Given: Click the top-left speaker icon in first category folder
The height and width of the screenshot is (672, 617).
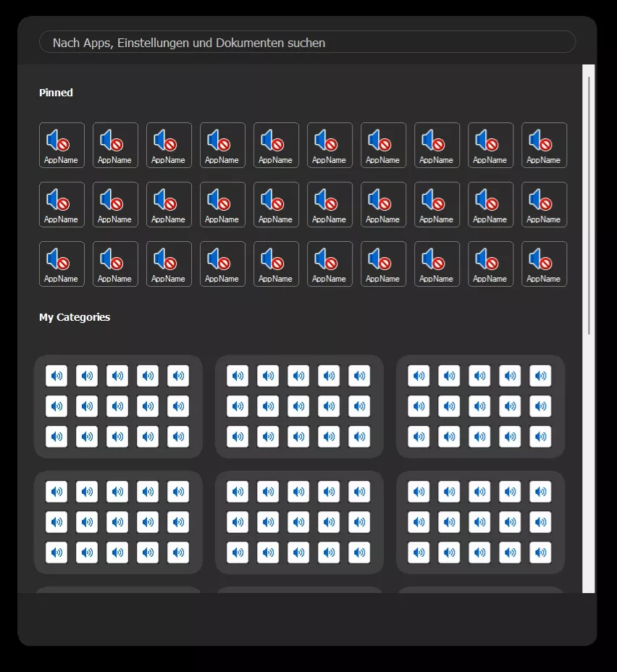Looking at the screenshot, I should click(56, 376).
